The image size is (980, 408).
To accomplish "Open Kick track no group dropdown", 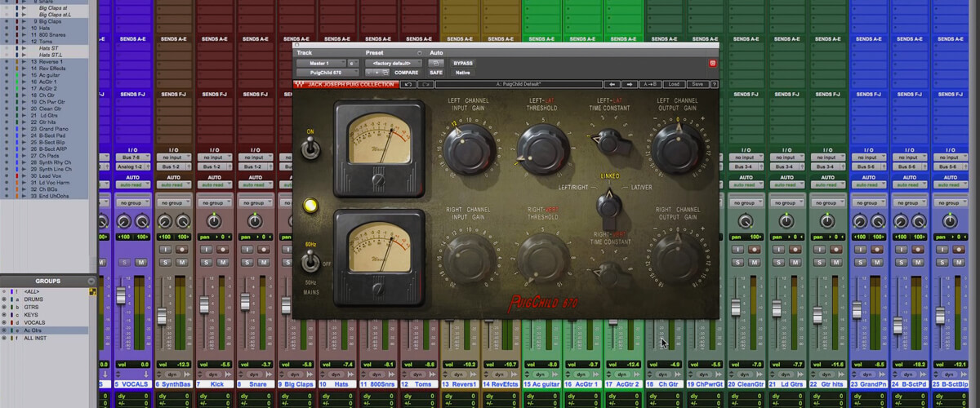I will click(x=214, y=202).
